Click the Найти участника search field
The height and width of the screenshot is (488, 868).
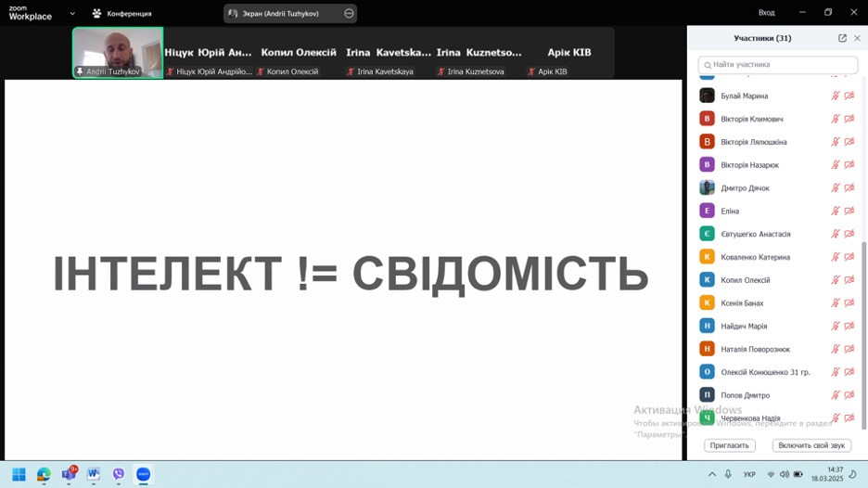tap(778, 65)
